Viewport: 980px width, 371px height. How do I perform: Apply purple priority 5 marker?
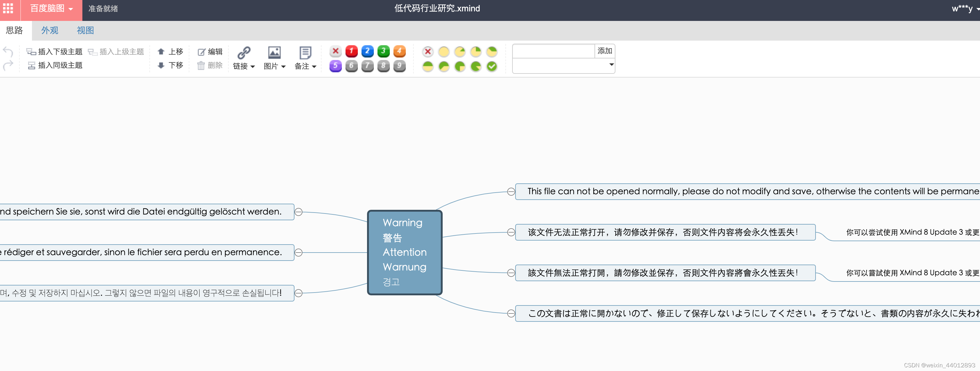coord(335,66)
